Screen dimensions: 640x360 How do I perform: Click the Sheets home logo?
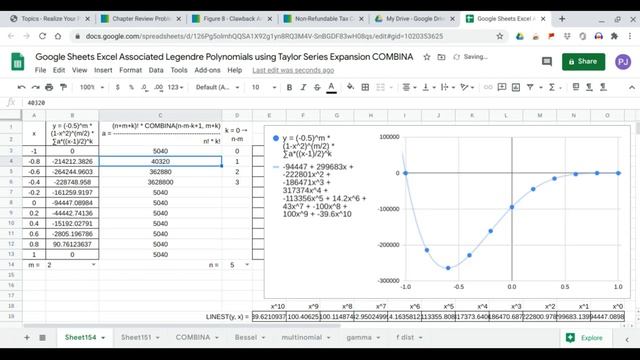click(17, 62)
